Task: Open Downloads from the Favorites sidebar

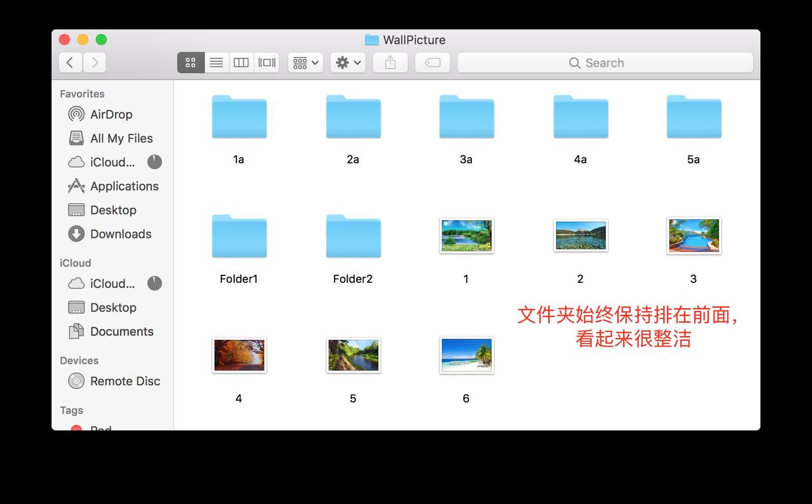Action: click(x=121, y=234)
